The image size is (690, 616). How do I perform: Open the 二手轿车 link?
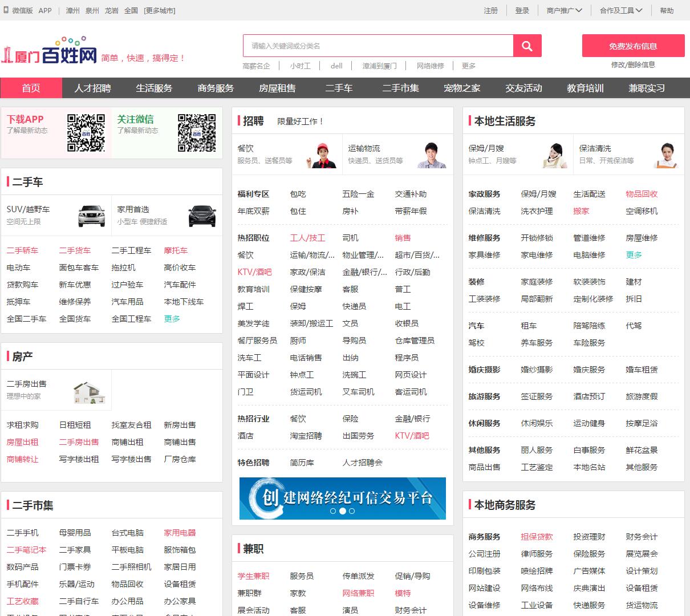23,250
